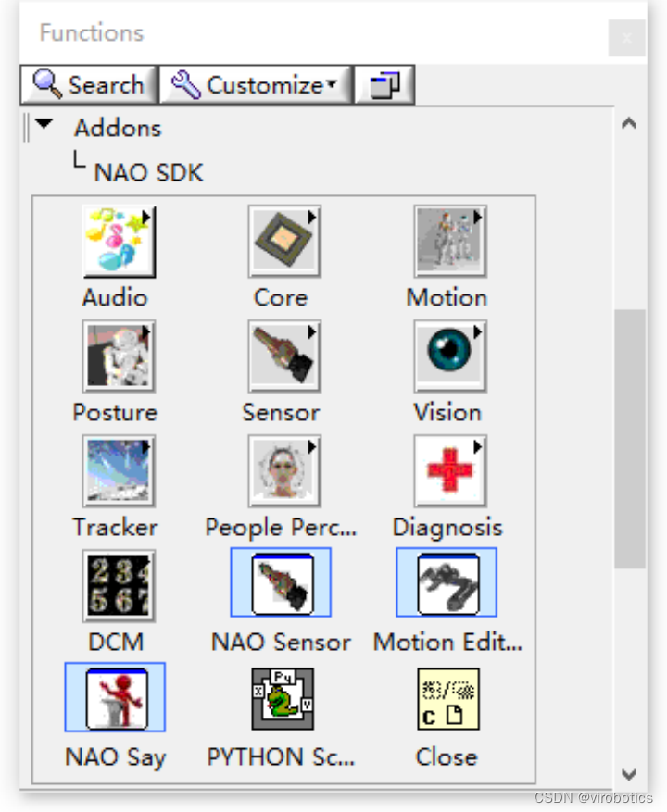Click the vertical scrollbar thumb
Screen dimensions: 667x812
tap(630, 439)
